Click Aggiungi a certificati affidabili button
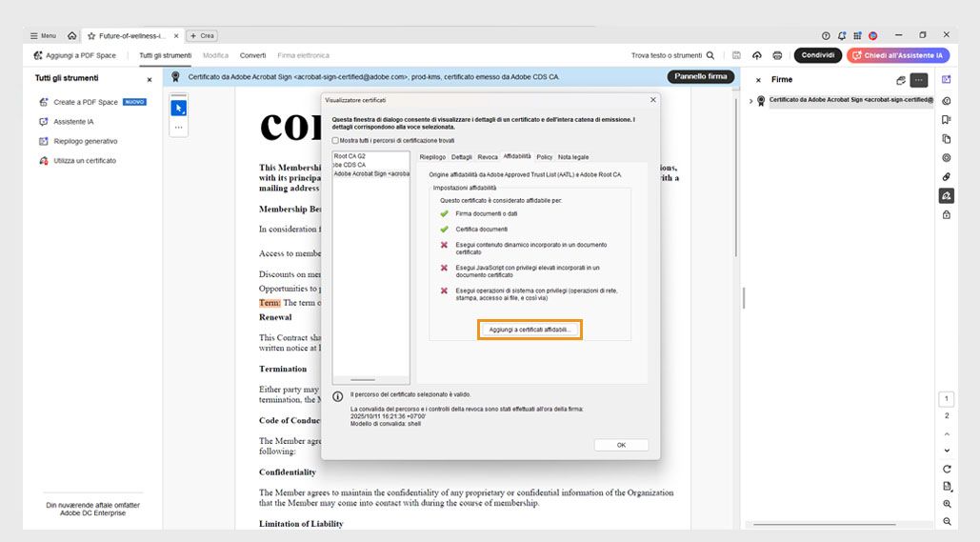980x542 pixels. click(x=530, y=330)
